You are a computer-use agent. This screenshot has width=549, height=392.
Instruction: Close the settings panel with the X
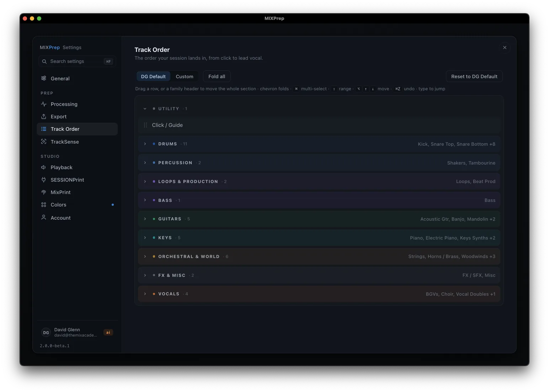505,48
